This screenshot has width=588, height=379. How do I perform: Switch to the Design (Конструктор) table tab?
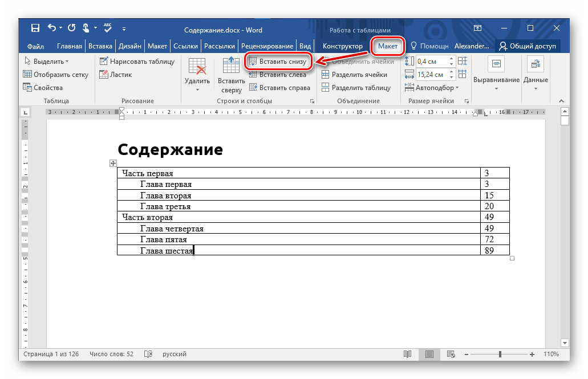(x=342, y=46)
